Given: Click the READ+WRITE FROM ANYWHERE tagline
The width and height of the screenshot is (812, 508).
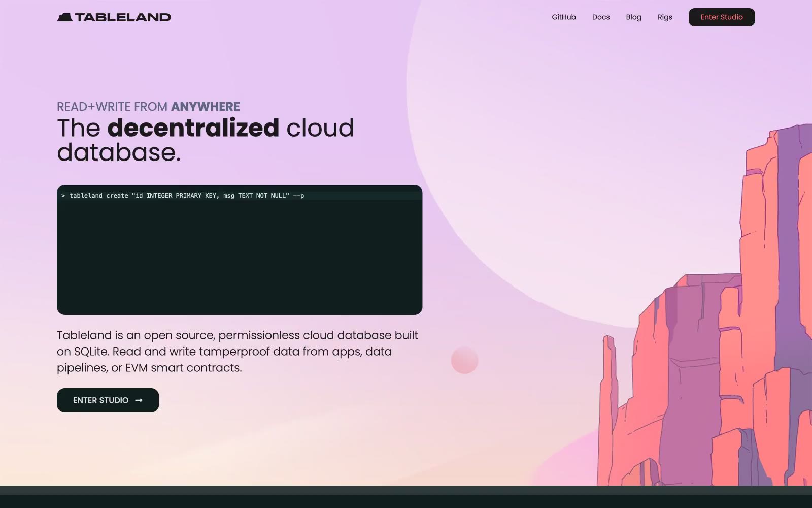Looking at the screenshot, I should click(x=148, y=107).
